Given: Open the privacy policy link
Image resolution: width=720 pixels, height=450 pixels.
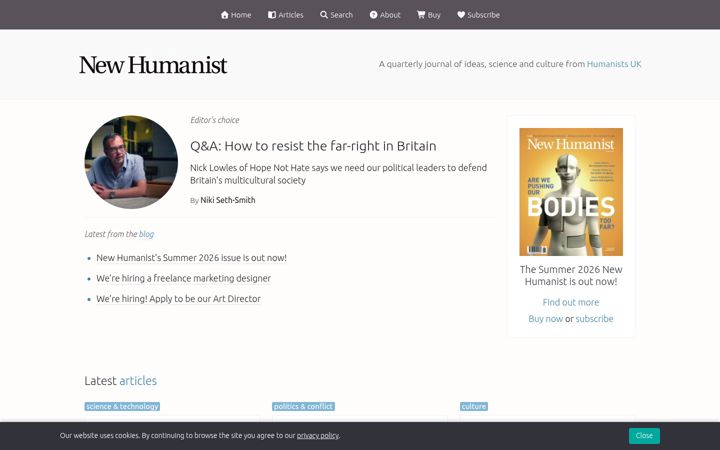Looking at the screenshot, I should click(318, 436).
